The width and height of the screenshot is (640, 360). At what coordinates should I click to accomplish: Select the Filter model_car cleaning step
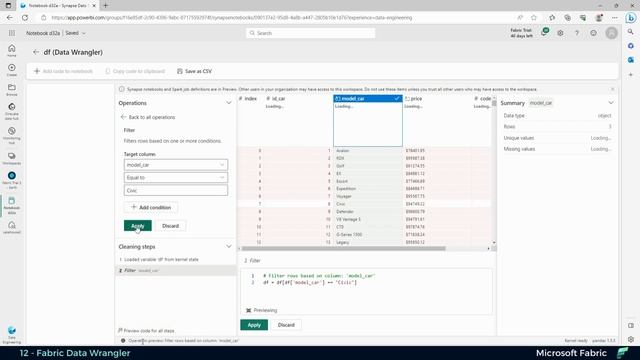pyautogui.click(x=176, y=270)
